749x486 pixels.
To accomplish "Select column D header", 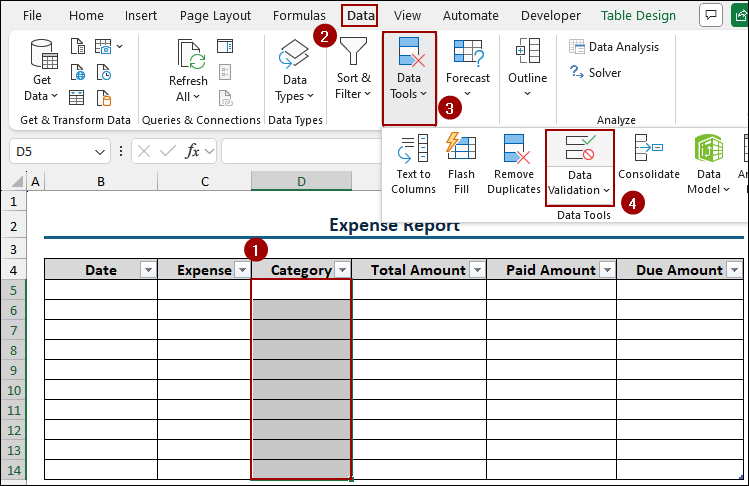I will point(301,182).
